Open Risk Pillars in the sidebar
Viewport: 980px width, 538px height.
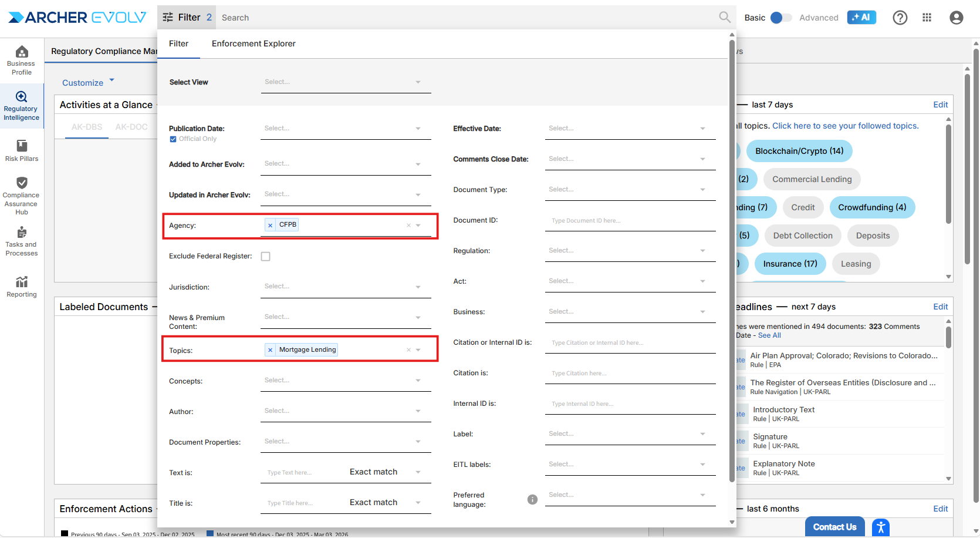tap(22, 150)
